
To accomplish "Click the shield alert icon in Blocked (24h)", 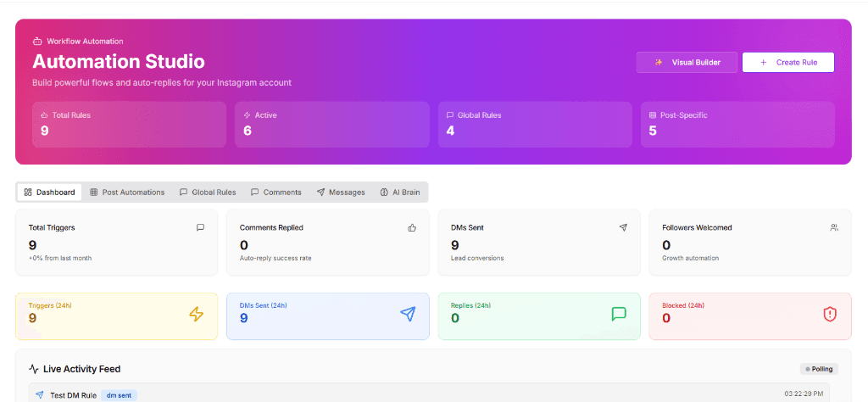I will click(x=829, y=314).
